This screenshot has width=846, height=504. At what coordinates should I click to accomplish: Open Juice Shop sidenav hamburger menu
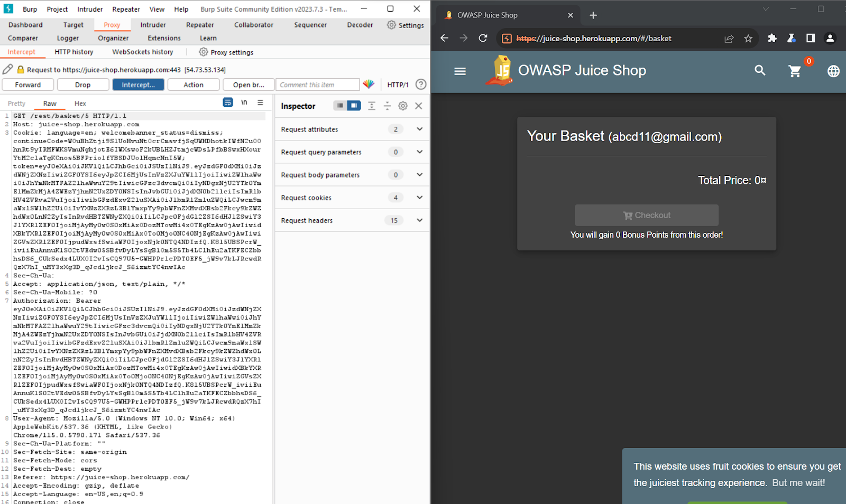460,71
